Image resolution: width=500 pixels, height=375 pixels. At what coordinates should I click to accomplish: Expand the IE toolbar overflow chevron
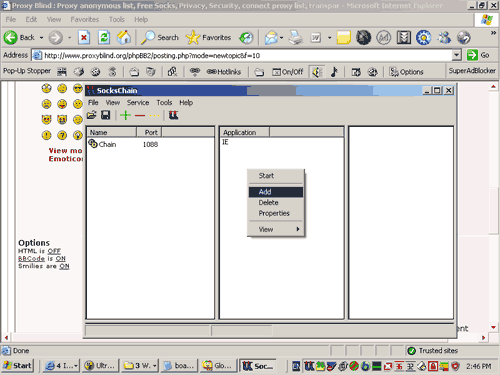click(493, 33)
